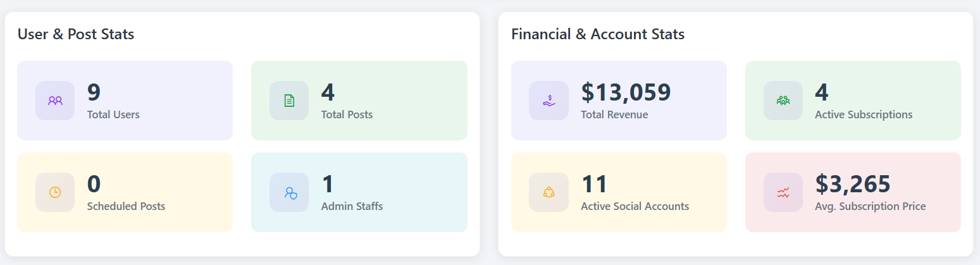Click the User & Post Stats heading
980x265 pixels.
tap(76, 34)
